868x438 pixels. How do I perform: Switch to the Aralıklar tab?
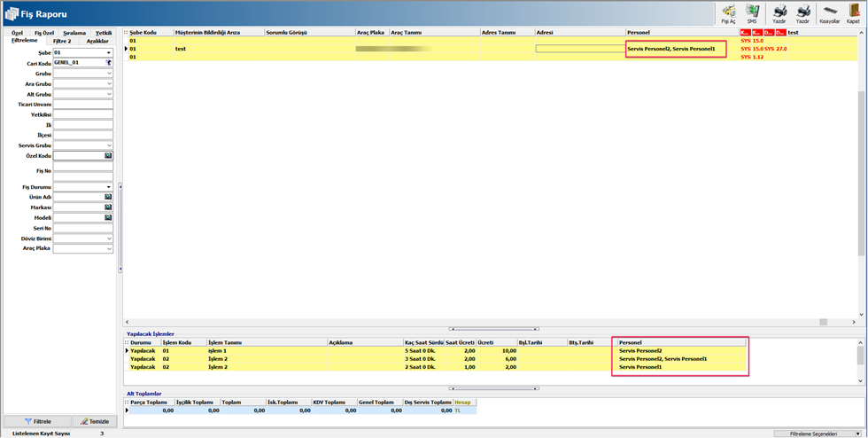point(97,41)
